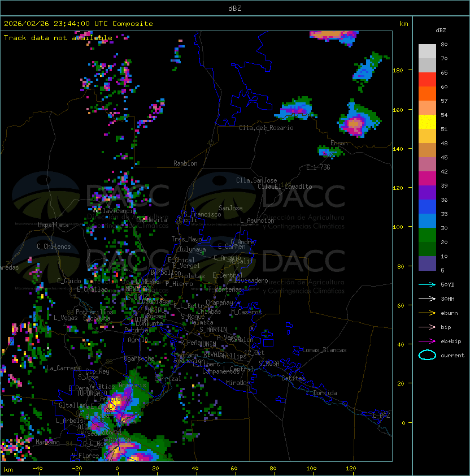
Task: Click the bright green 30 dBZ legend swatch
Action: (x=427, y=235)
